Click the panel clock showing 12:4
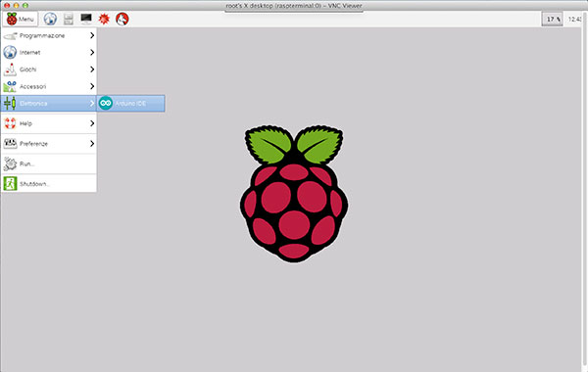This screenshot has height=372, width=588. point(576,20)
